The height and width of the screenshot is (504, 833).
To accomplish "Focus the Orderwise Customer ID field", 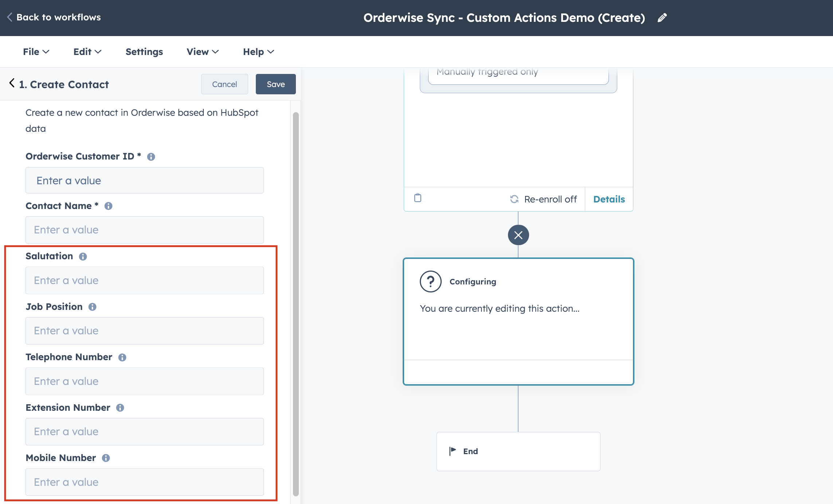I will click(145, 180).
